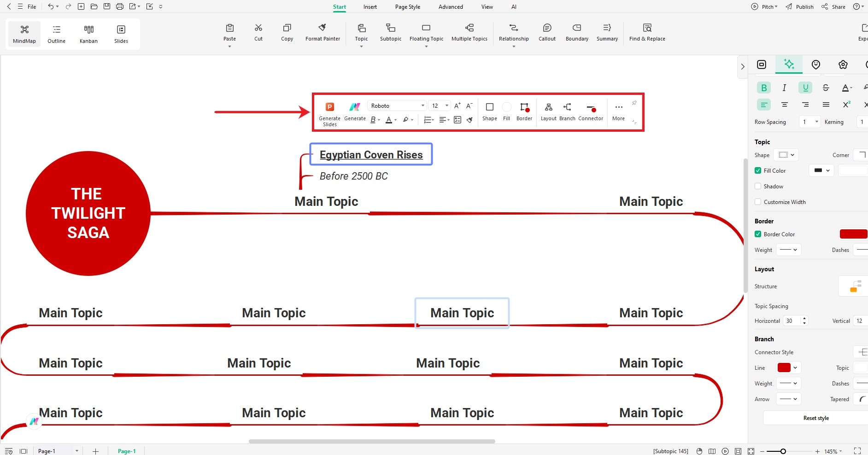868x455 pixels.
Task: Switch to MindMap view mode
Action: coord(24,34)
